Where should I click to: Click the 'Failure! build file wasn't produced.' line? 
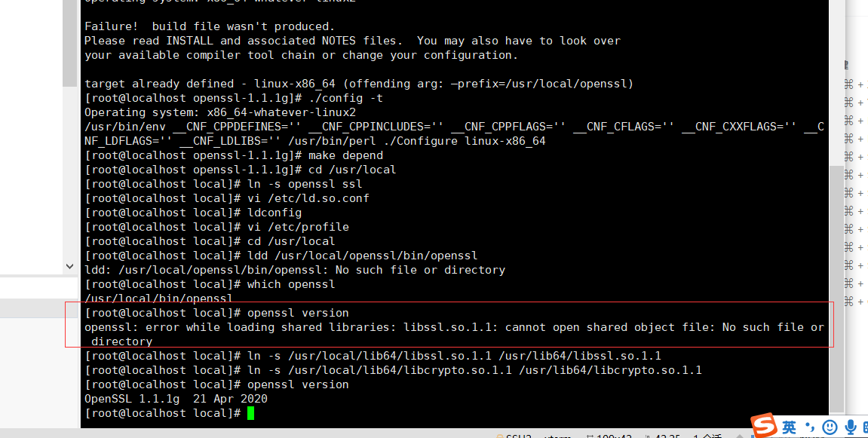pos(210,26)
